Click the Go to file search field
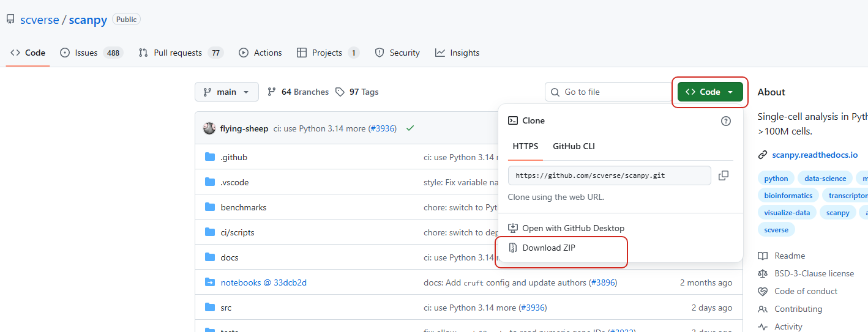Image resolution: width=868 pixels, height=332 pixels. 608,92
